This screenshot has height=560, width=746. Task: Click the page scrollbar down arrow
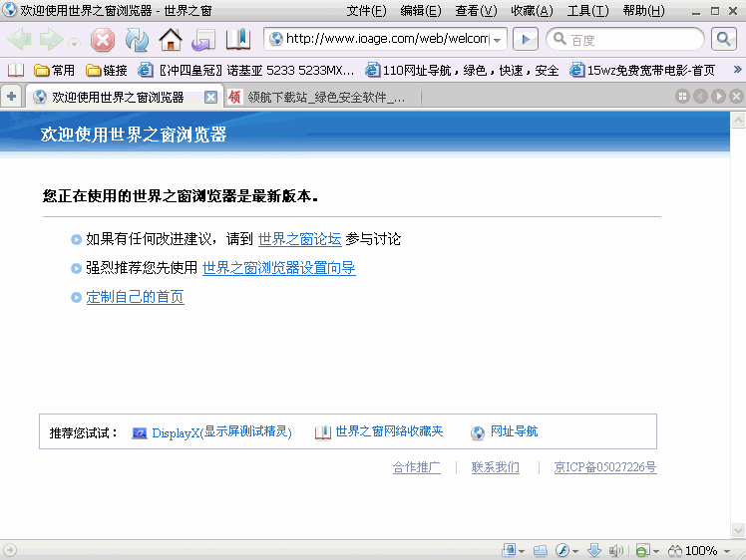click(x=738, y=529)
